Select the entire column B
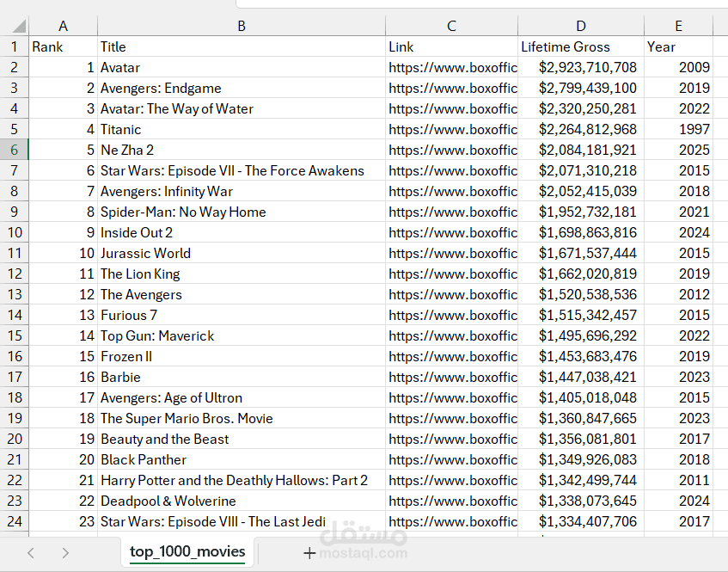This screenshot has width=728, height=572. point(241,26)
